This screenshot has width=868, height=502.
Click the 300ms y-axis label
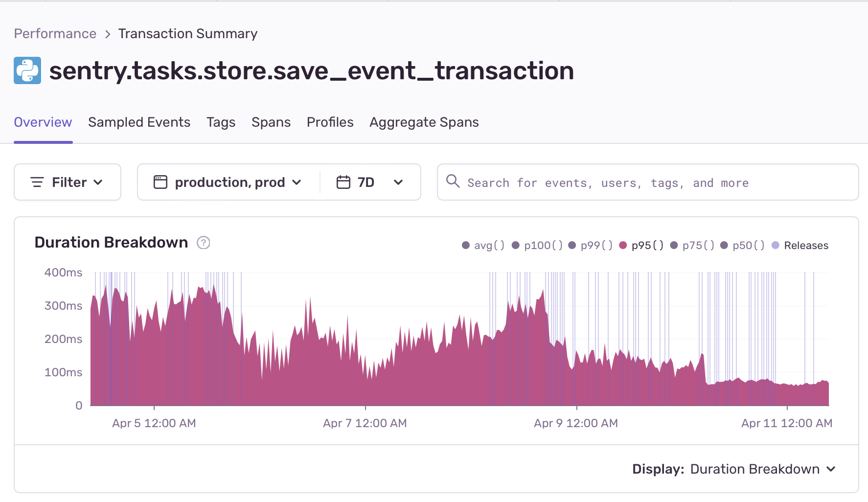pyautogui.click(x=63, y=306)
